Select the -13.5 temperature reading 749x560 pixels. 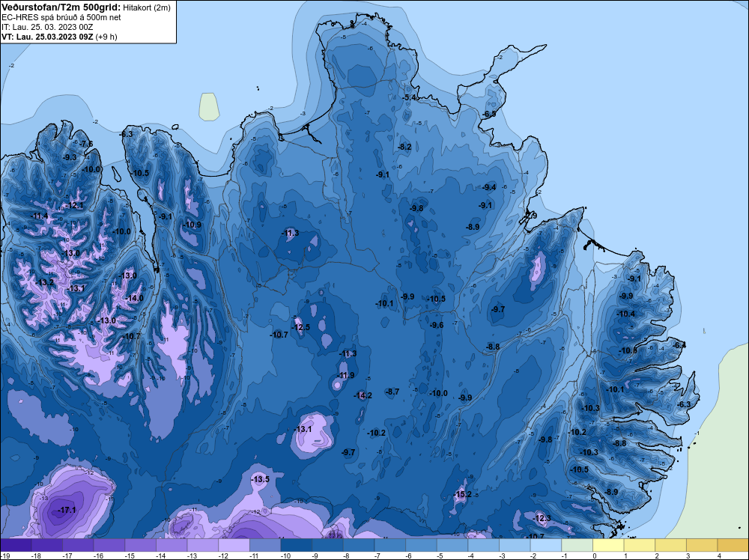click(261, 479)
